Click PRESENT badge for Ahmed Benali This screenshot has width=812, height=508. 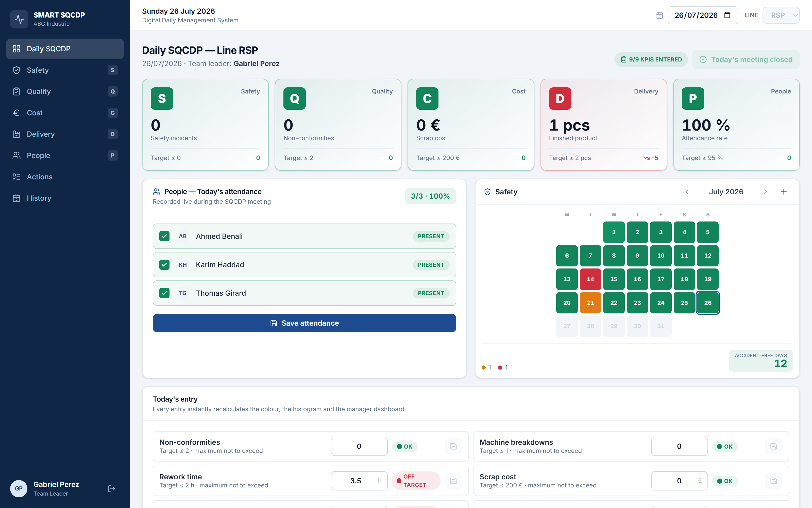(431, 236)
